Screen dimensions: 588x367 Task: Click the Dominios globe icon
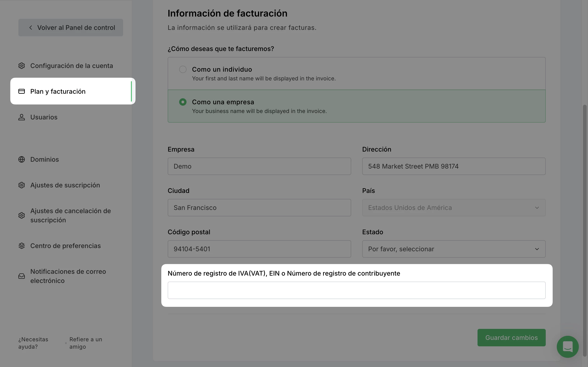[22, 159]
